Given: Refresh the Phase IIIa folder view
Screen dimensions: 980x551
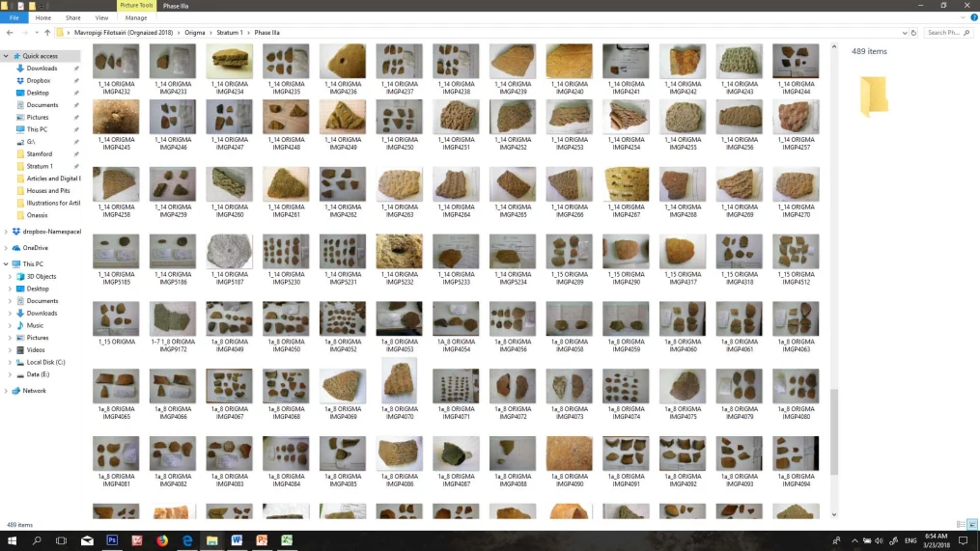Looking at the screenshot, I should pyautogui.click(x=913, y=33).
